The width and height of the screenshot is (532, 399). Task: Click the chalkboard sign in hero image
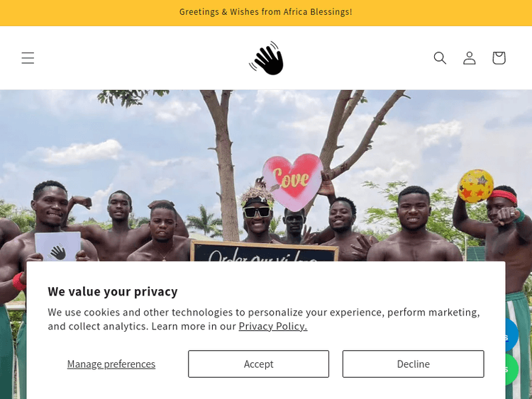click(262, 251)
